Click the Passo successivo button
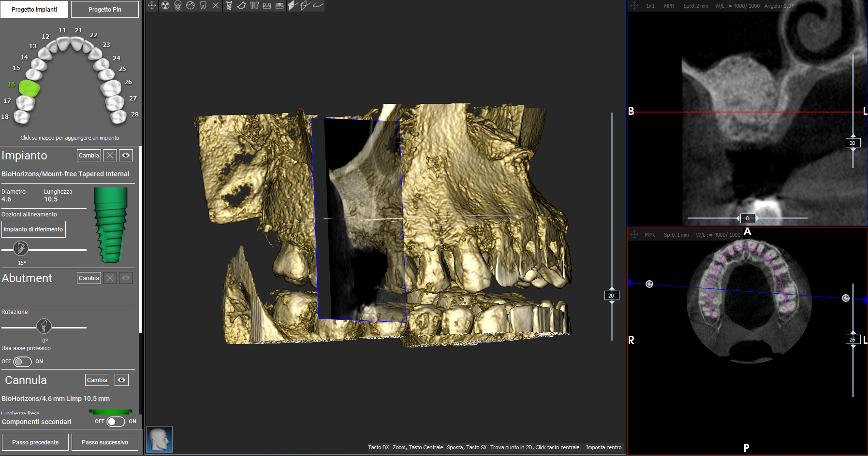The width and height of the screenshot is (868, 456). click(105, 442)
